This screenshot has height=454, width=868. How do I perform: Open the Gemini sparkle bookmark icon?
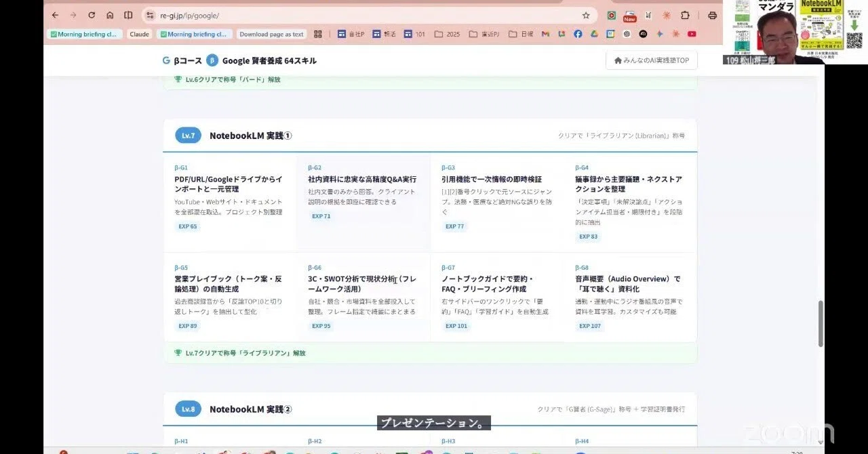659,34
